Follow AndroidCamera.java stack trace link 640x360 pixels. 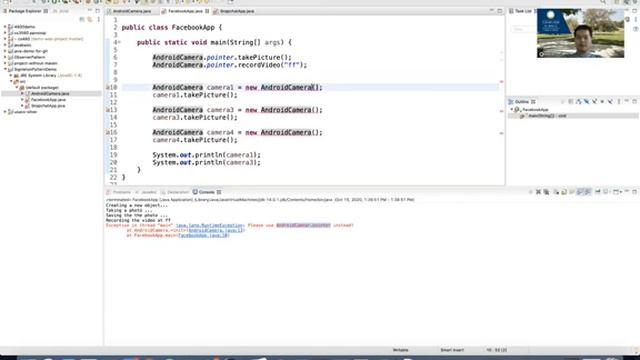pyautogui.click(x=216, y=230)
